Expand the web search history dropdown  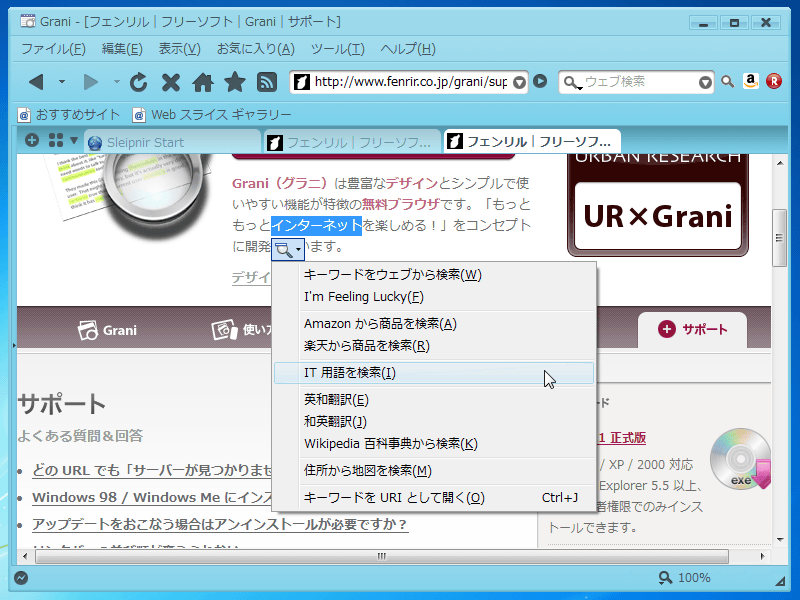point(705,82)
